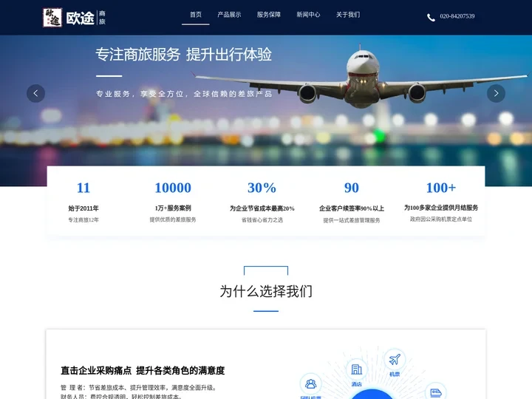Show the previous banner slide arrow
This screenshot has height=399, width=532.
[35, 93]
